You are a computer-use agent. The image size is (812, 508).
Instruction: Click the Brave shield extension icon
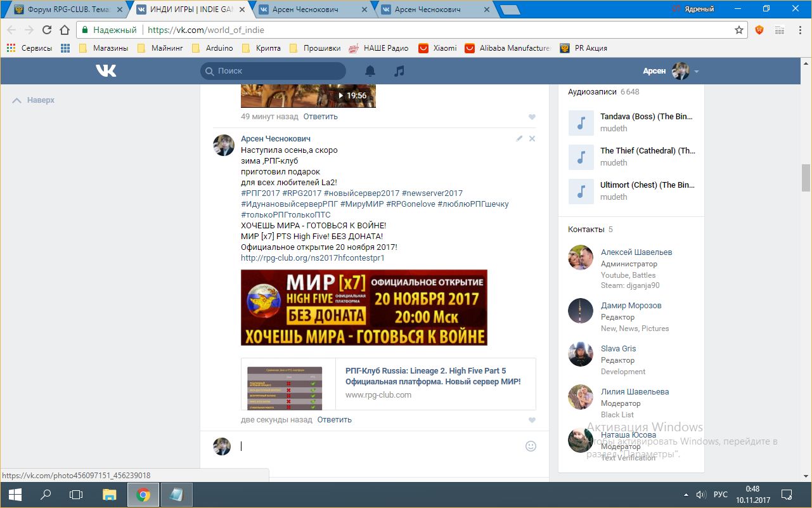[x=759, y=30]
